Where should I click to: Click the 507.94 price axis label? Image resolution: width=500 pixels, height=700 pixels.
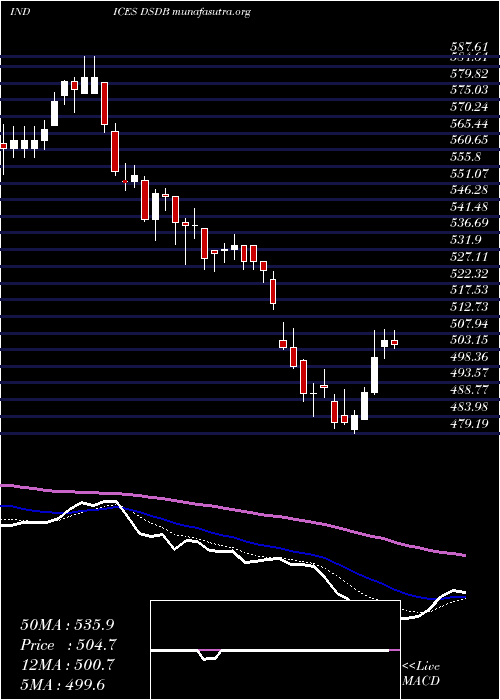click(469, 324)
